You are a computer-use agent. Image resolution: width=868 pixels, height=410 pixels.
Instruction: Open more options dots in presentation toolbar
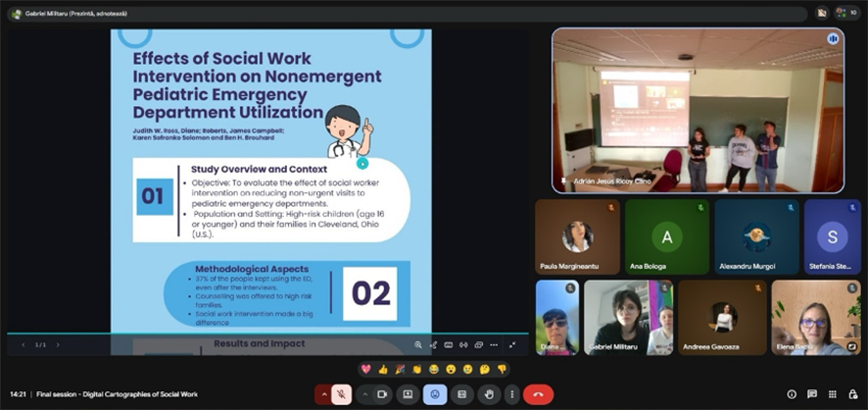[494, 344]
